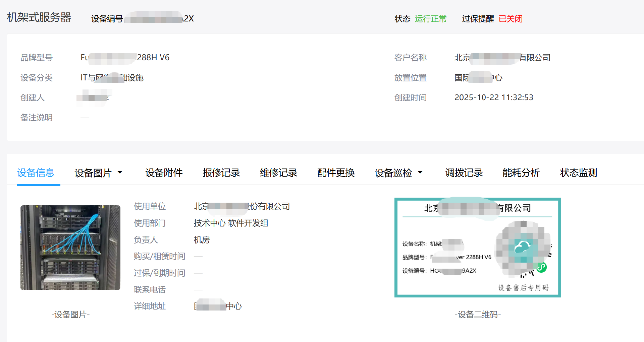644x342 pixels.
Task: Open the 状态监测 tab
Action: 579,173
